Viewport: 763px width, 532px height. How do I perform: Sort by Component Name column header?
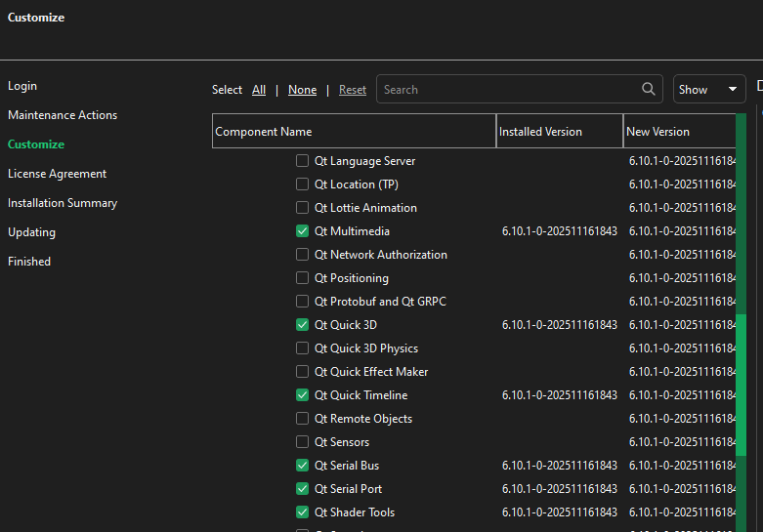coord(354,132)
